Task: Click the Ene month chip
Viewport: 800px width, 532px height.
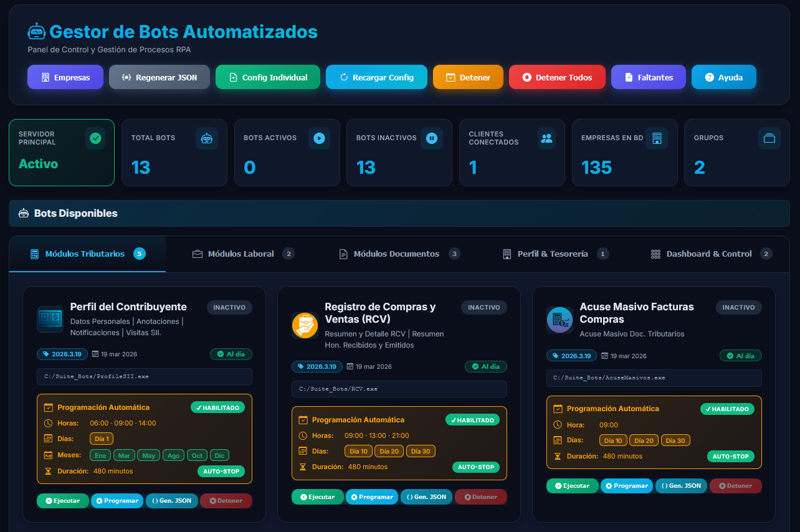Action: [x=100, y=455]
